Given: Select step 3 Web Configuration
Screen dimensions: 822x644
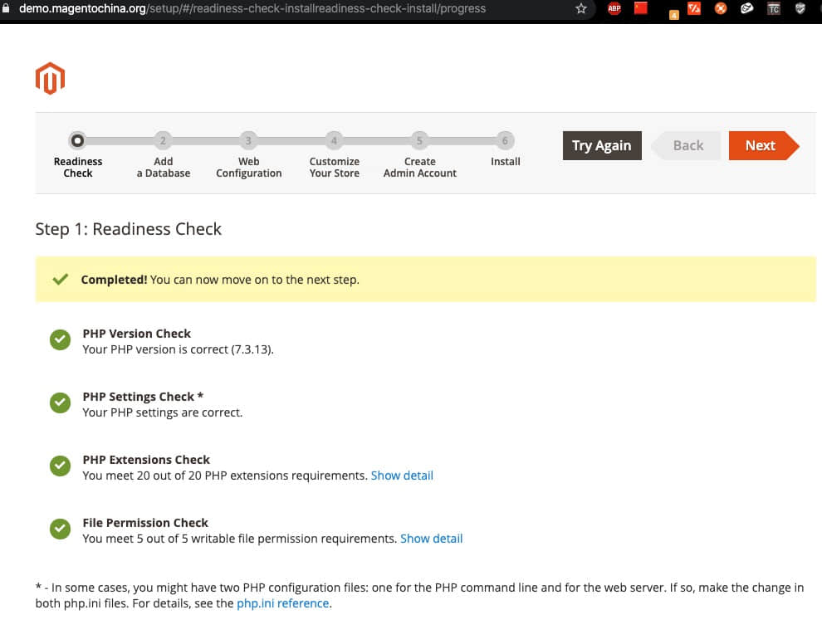Looking at the screenshot, I should pyautogui.click(x=248, y=140).
